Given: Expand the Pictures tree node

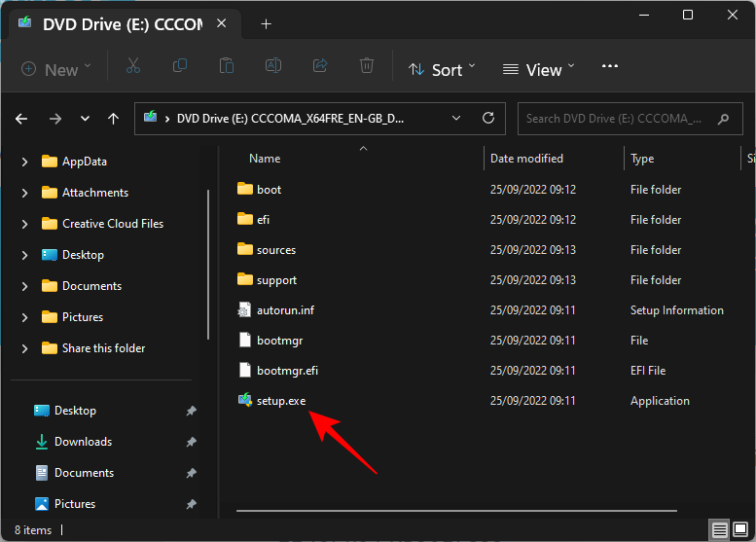Looking at the screenshot, I should [24, 317].
